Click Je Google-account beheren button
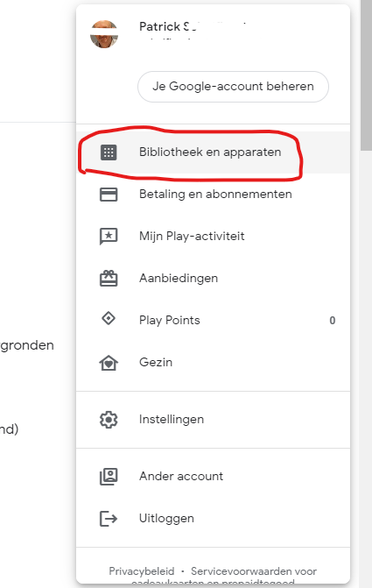This screenshot has width=372, height=588. click(233, 87)
